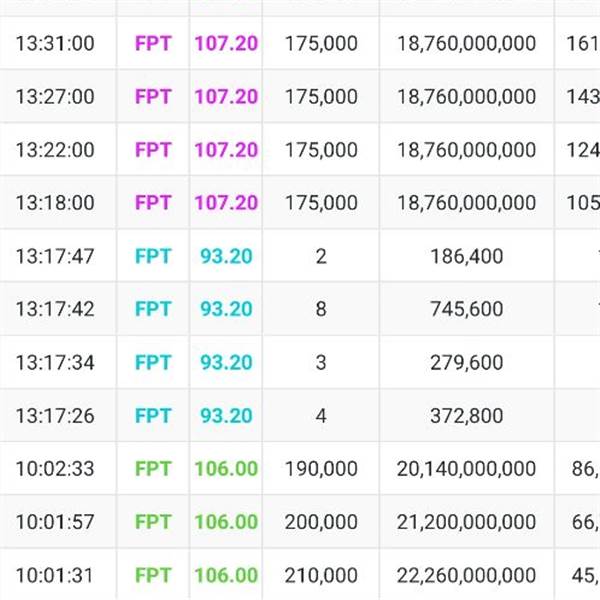Click the 13:17:26 timestamp cell
Image resolution: width=600 pixels, height=600 pixels.
[55, 415]
